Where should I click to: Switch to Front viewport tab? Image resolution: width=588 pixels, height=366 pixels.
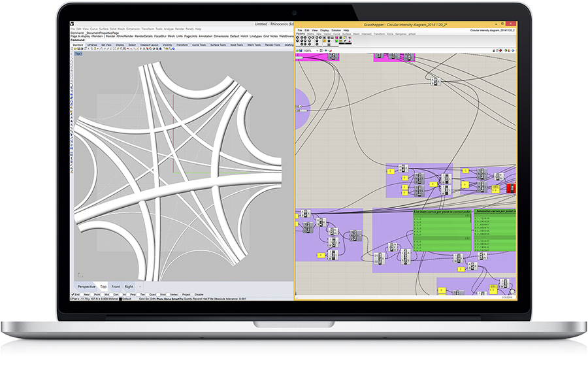coord(116,286)
